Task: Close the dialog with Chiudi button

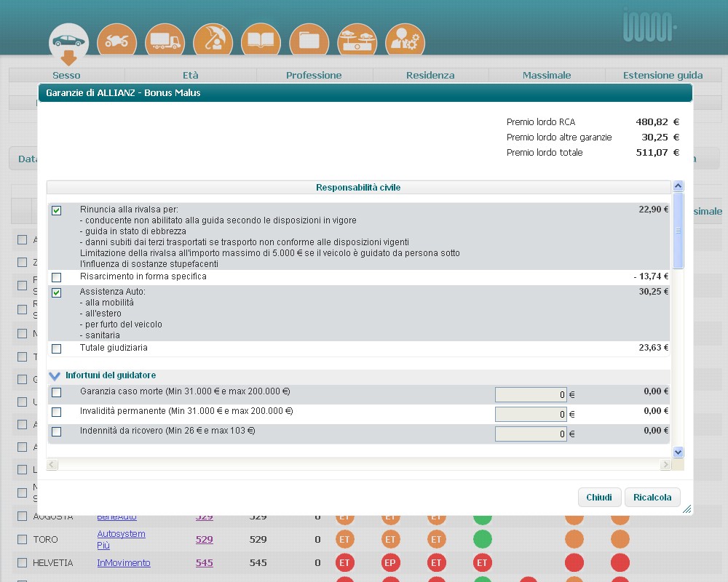Action: click(599, 498)
